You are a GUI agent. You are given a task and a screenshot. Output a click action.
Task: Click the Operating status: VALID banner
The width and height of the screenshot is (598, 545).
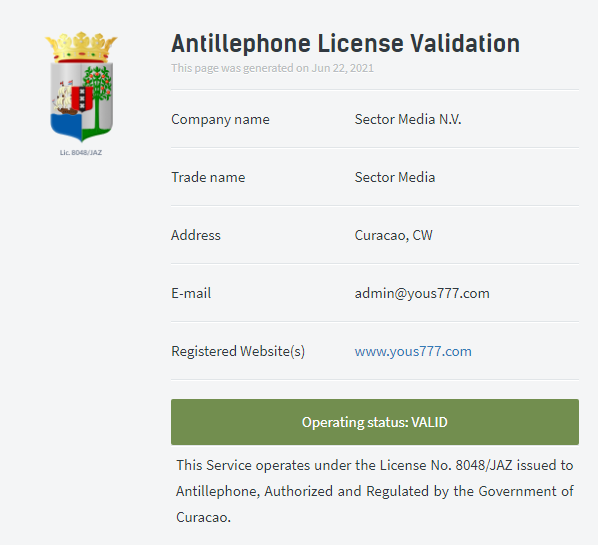click(x=375, y=422)
